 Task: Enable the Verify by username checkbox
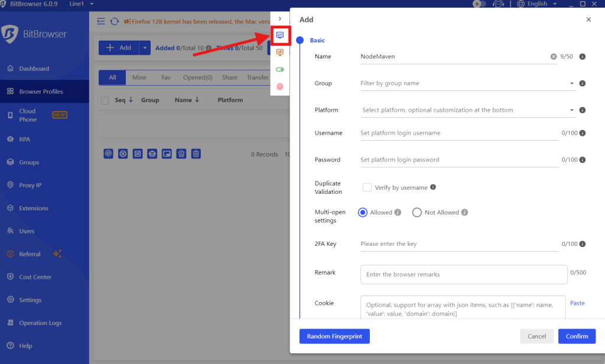367,187
